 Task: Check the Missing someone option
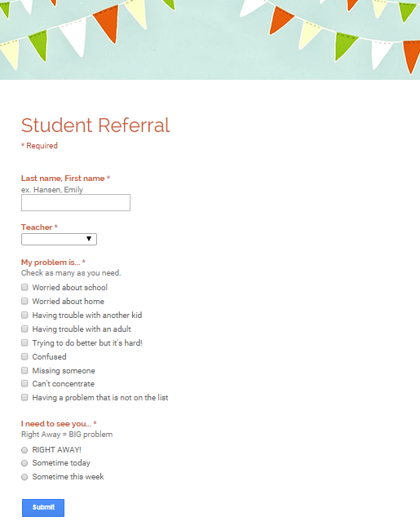[x=24, y=370]
